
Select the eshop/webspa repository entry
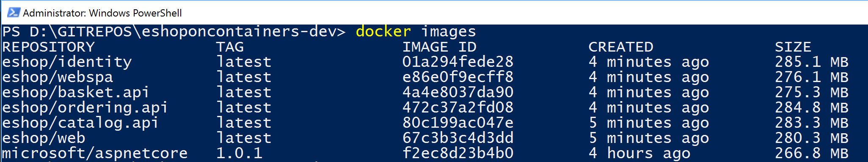point(58,77)
